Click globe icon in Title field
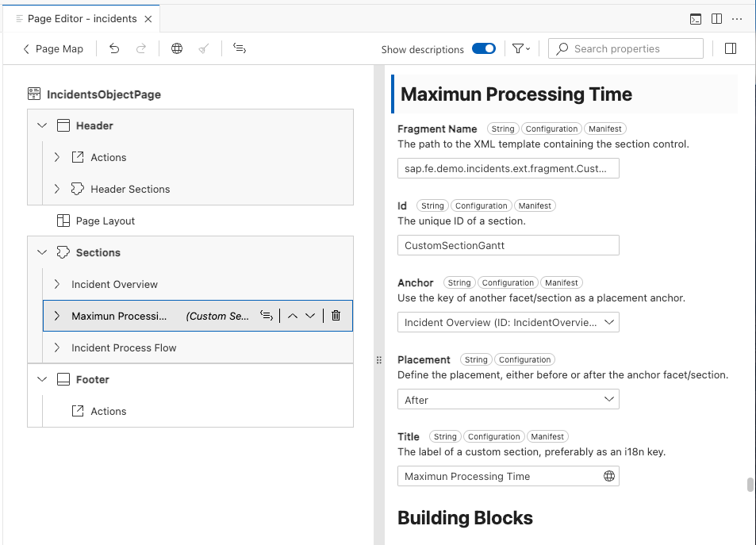The image size is (756, 545). coord(608,476)
